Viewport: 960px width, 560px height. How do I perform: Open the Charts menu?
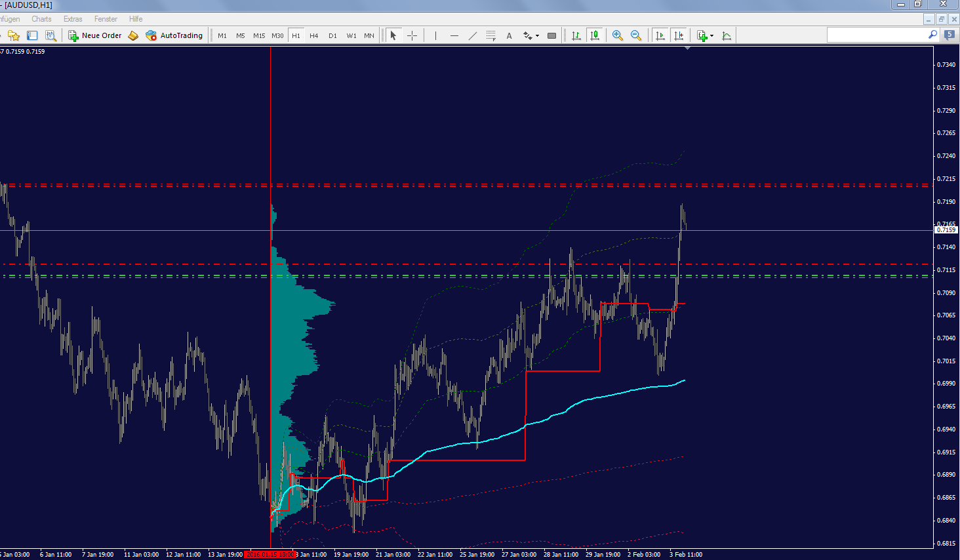(41, 19)
